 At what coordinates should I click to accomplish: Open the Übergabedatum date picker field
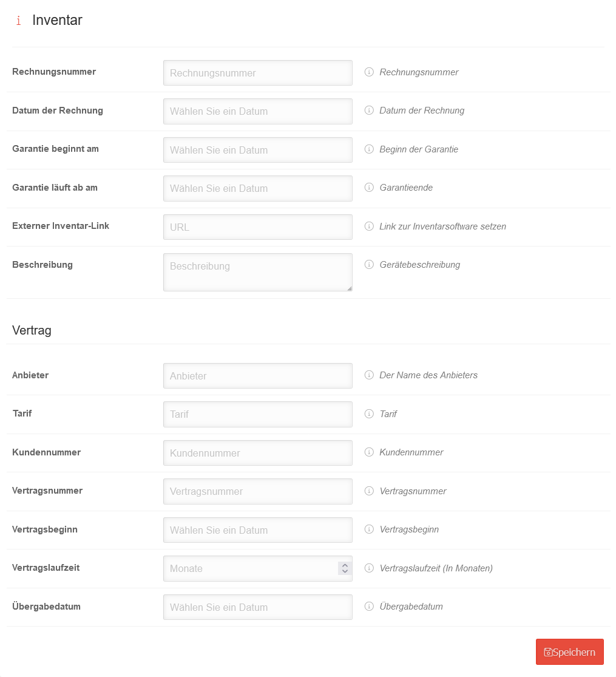click(x=257, y=607)
